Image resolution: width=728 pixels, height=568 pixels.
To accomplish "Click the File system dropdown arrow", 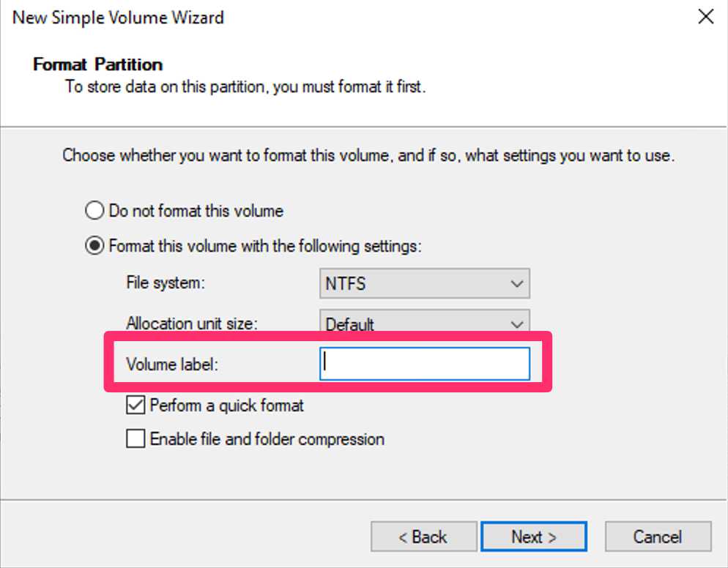I will point(519,283).
